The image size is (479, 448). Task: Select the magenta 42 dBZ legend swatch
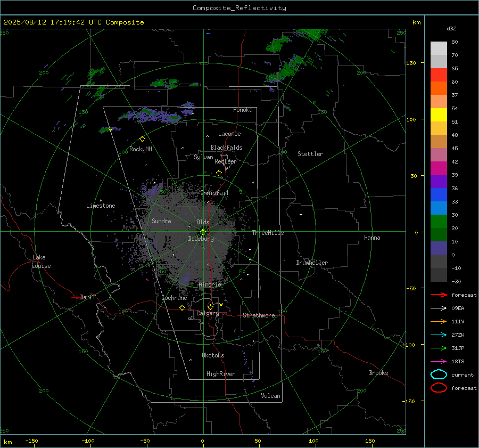click(439, 168)
